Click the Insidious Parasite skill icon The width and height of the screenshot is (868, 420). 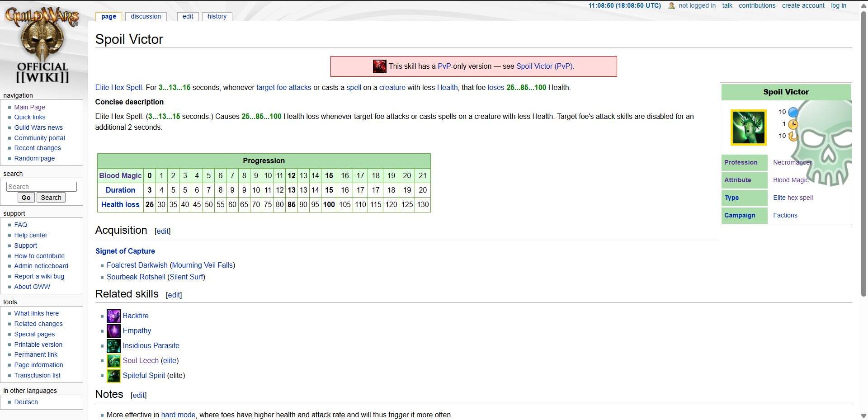113,346
